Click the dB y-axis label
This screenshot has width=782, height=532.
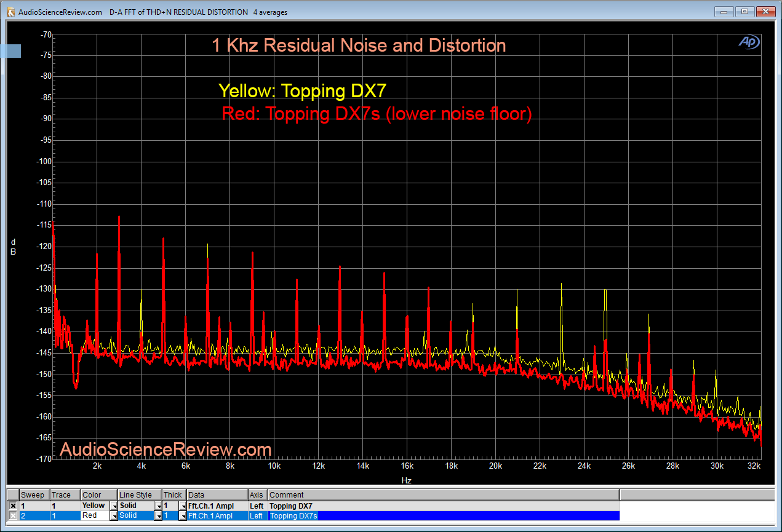(14, 247)
